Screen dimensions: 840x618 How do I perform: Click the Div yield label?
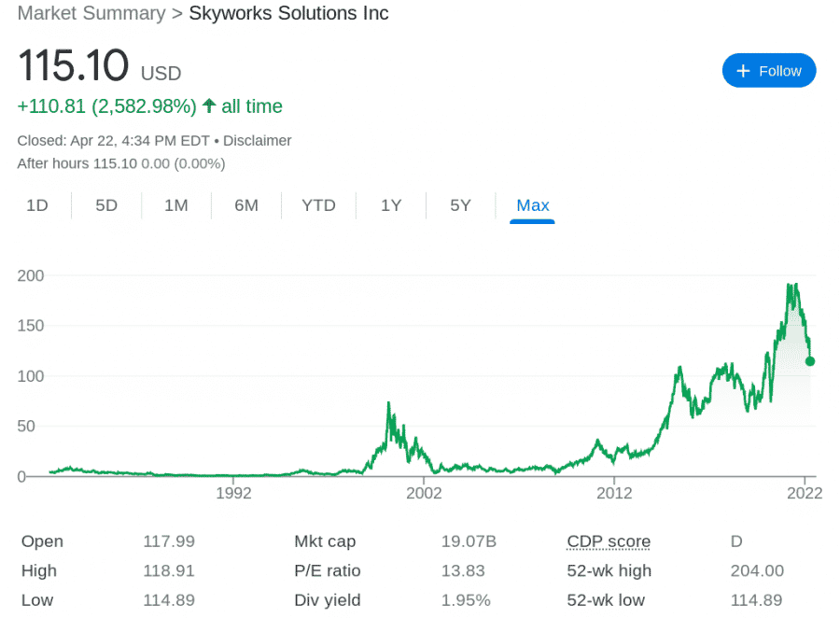[328, 600]
